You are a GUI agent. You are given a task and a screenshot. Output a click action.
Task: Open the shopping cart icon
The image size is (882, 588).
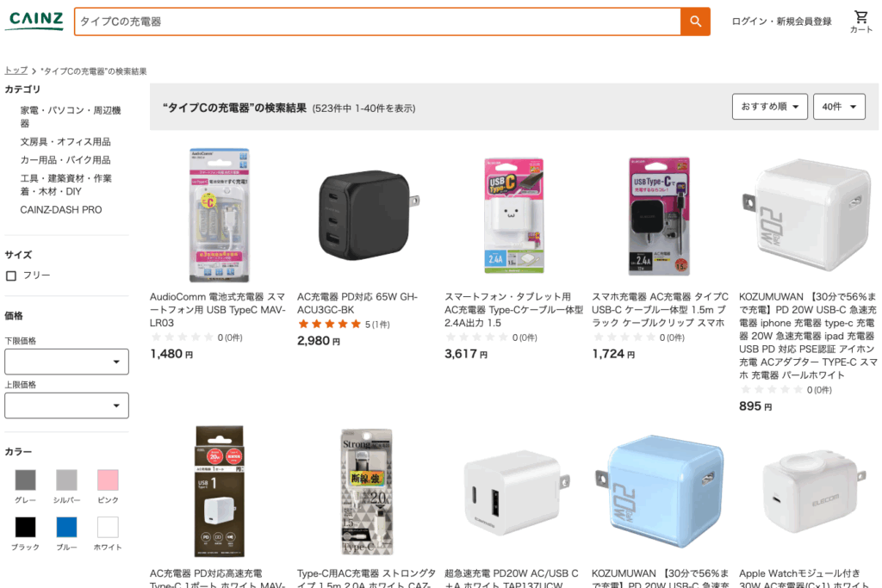click(x=861, y=22)
